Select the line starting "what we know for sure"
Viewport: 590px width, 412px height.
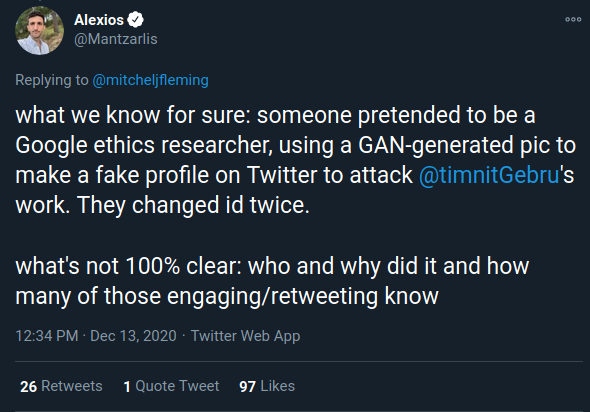click(275, 115)
